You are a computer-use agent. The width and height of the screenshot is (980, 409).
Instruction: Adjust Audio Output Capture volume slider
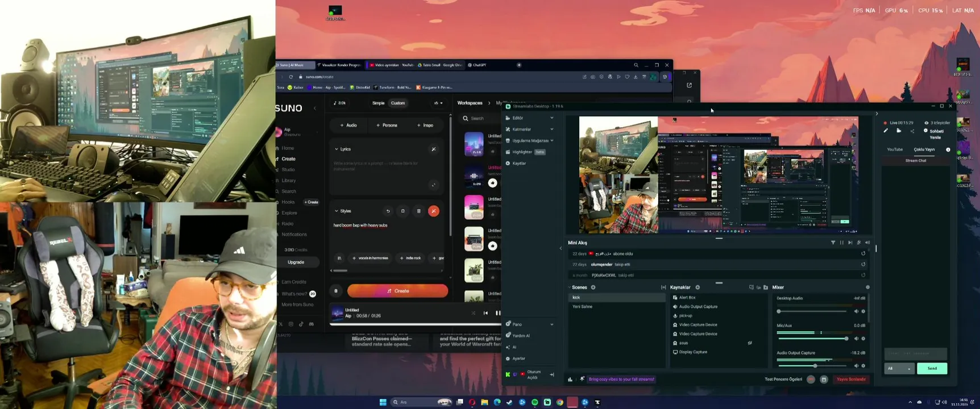pos(813,366)
